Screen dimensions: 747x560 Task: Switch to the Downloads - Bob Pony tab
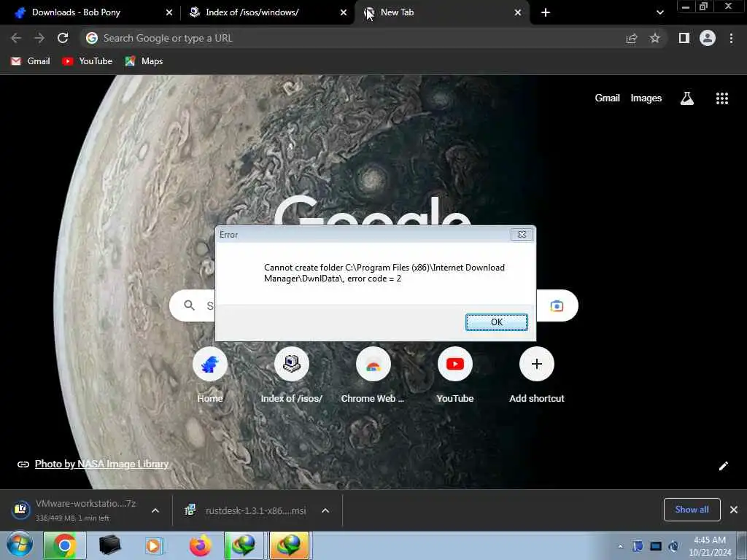pos(76,12)
